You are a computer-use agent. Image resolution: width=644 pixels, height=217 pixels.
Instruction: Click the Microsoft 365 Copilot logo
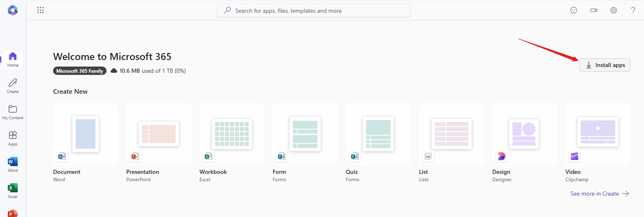[x=13, y=10]
